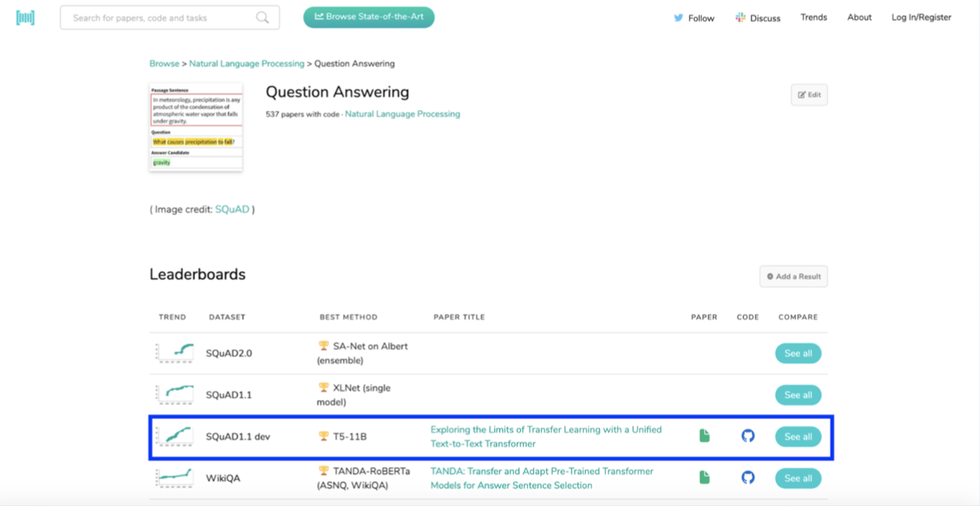Open the SQuAD1.1 dev trend chart thumbnail
The image size is (980, 506).
pos(175,436)
